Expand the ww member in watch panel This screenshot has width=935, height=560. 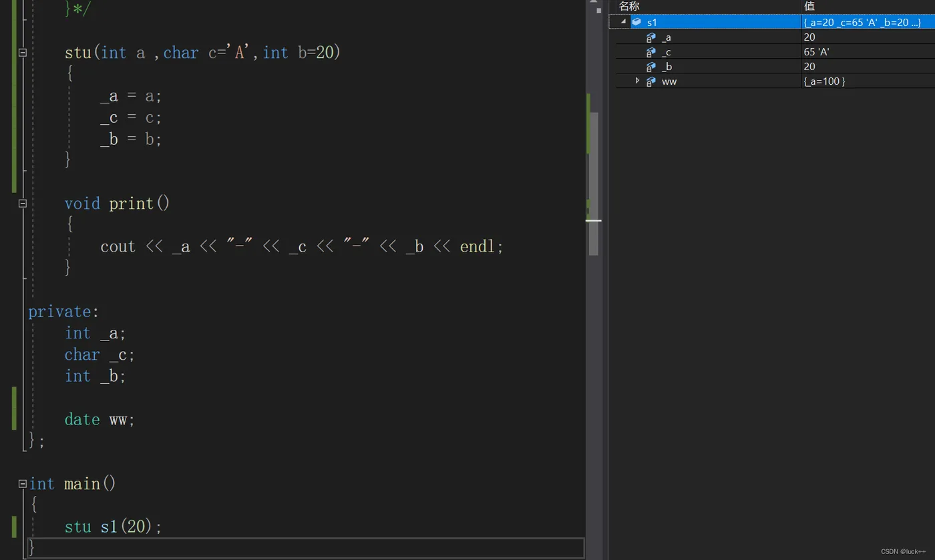pos(638,81)
